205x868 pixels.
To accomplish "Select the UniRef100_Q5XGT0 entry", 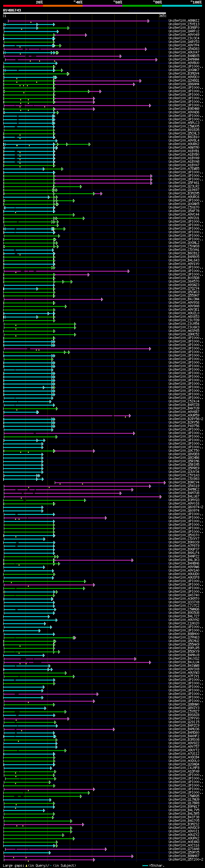I will [x=184, y=535].
